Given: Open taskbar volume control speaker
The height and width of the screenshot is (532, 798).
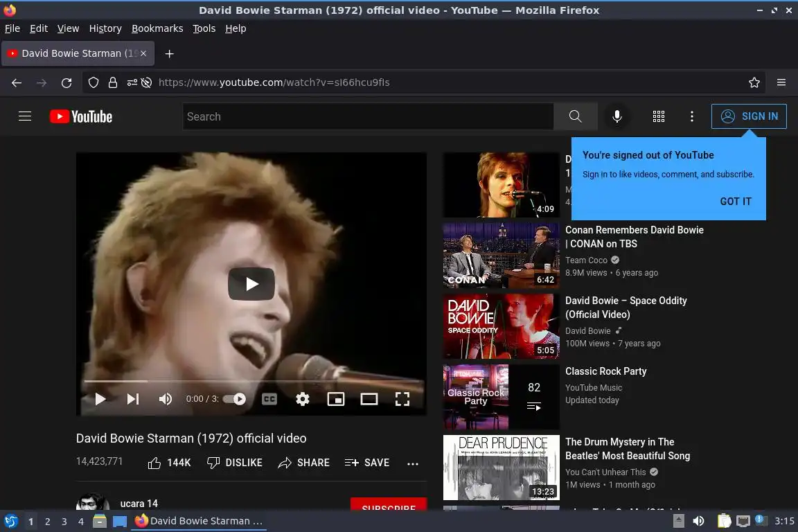Looking at the screenshot, I should [698, 521].
